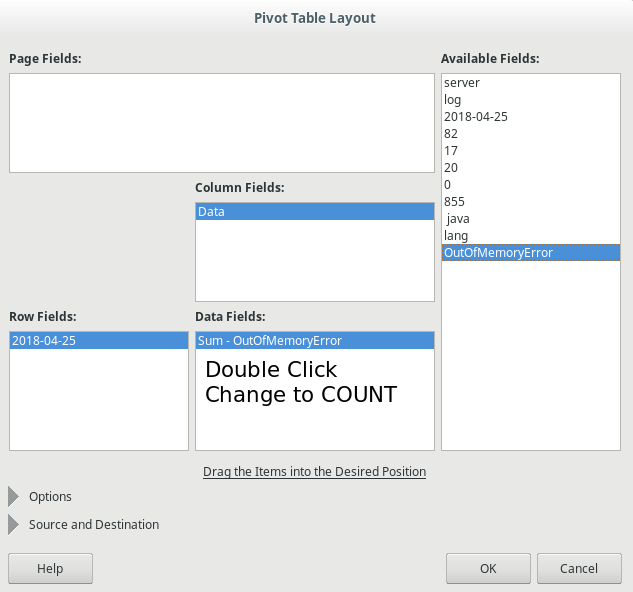Select 'server' in Available Fields
Image resolution: width=633 pixels, height=592 pixels.
462,83
